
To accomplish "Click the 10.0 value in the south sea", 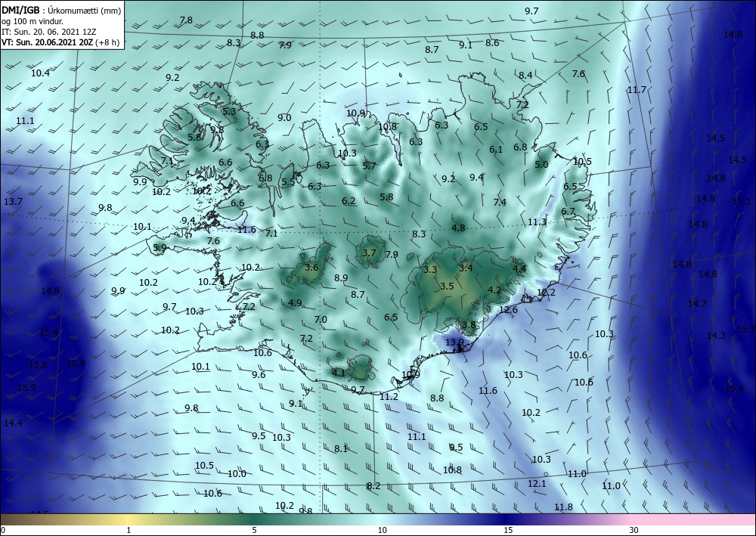I will 237,474.
